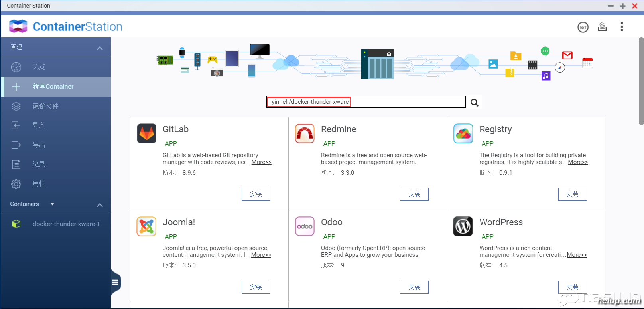Install GitLab with 安装 button

[256, 194]
